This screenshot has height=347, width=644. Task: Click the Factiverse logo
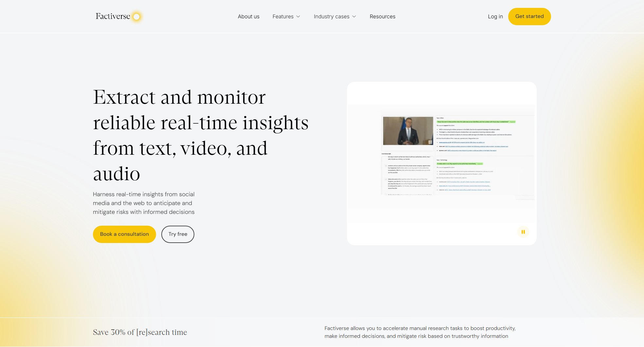click(119, 16)
